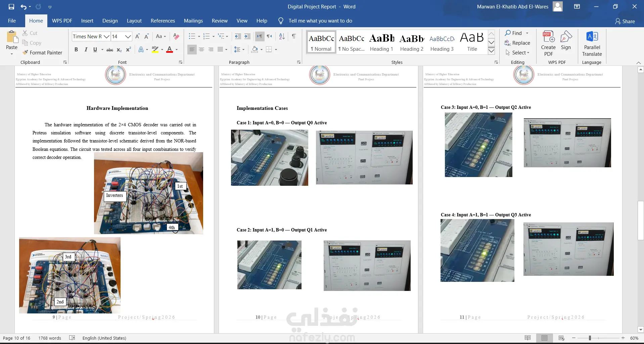Apply strikethrough to text

[110, 50]
